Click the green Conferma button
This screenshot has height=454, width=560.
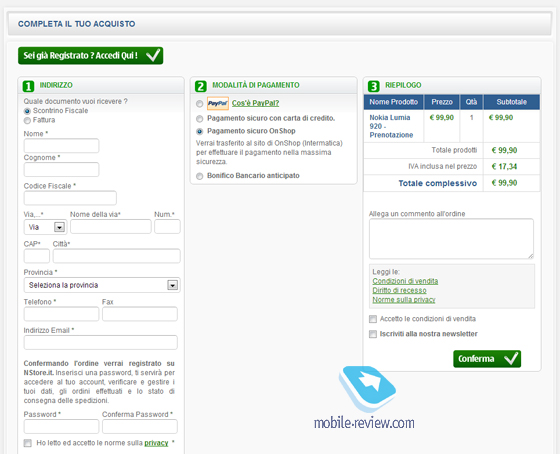tap(487, 359)
